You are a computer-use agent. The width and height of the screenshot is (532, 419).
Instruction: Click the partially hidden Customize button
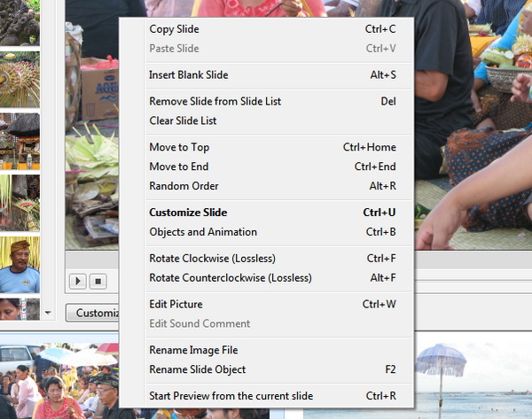(x=93, y=313)
